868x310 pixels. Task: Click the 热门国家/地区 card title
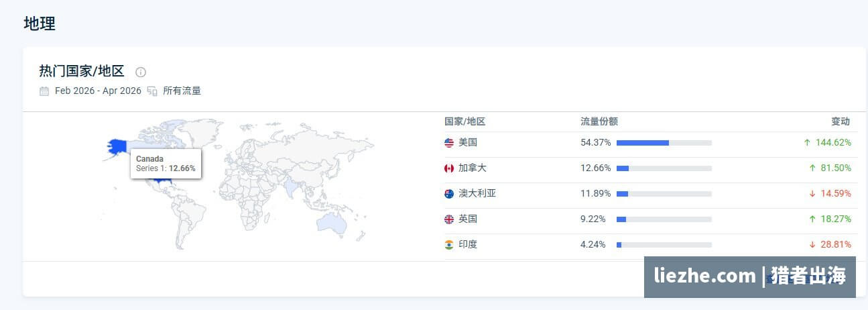tap(82, 72)
